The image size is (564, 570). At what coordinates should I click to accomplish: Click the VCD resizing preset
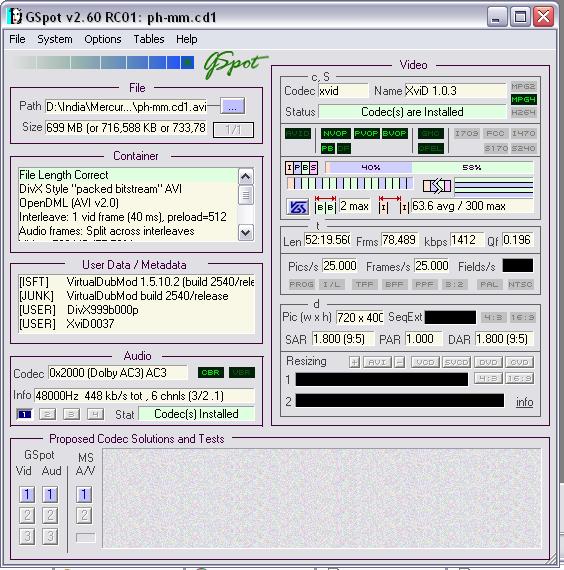coord(425,362)
